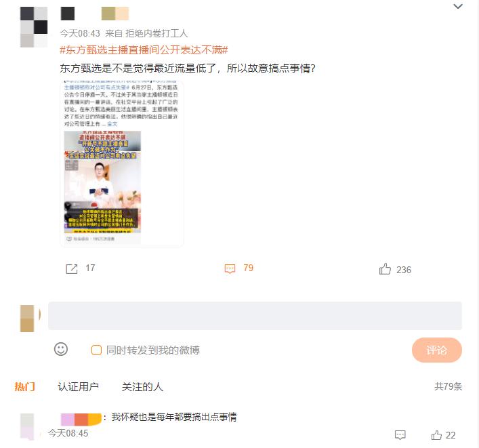Open the first commenter's avatar
Image resolution: width=479 pixels, height=448 pixels.
point(27,426)
